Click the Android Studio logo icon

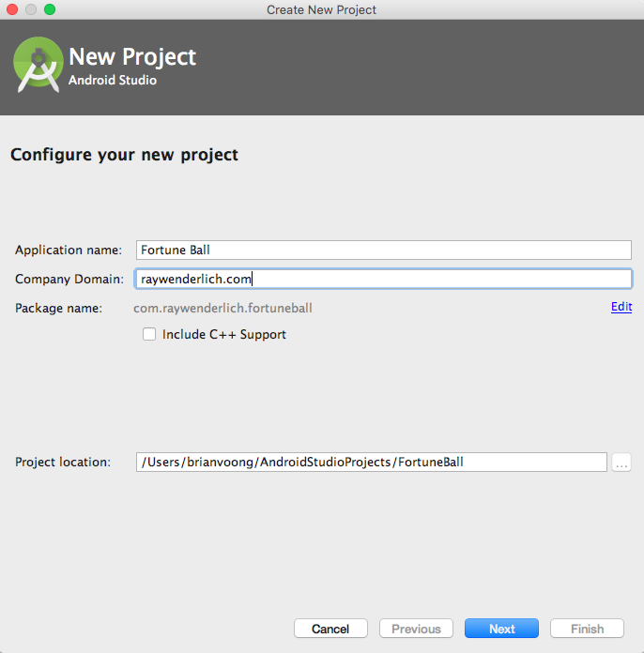(x=38, y=66)
